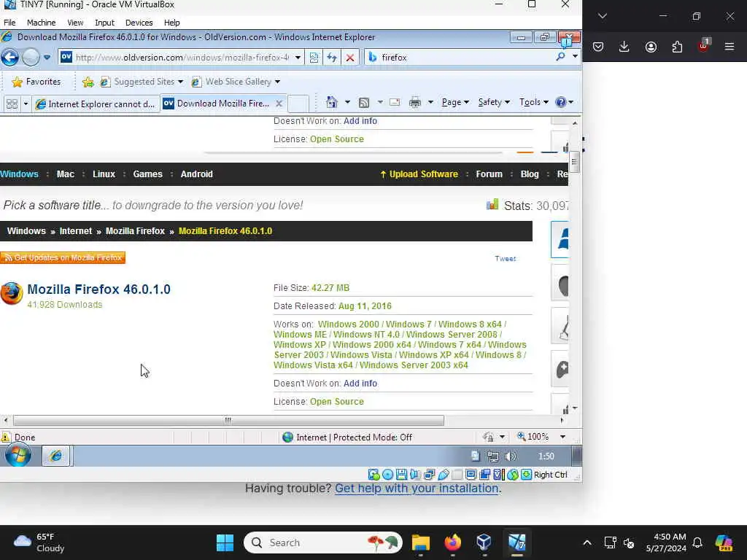Click the Tweet link
Viewport: 747px width, 560px height.
point(505,259)
